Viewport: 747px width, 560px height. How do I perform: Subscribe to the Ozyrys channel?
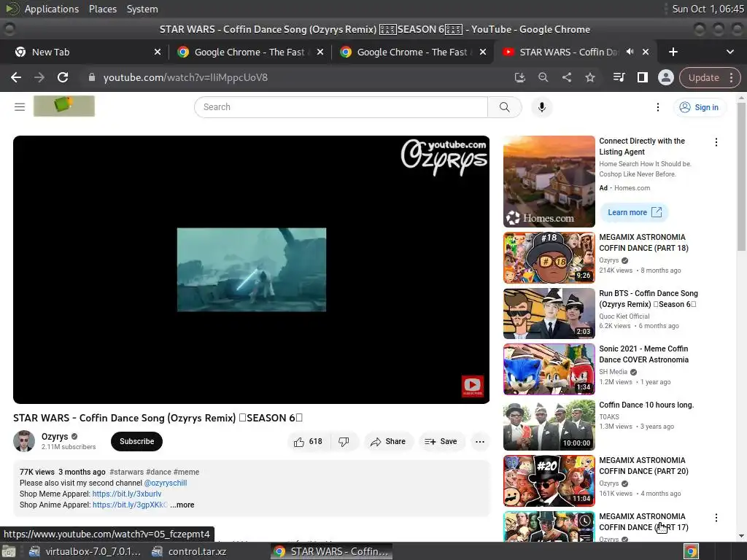[136, 441]
